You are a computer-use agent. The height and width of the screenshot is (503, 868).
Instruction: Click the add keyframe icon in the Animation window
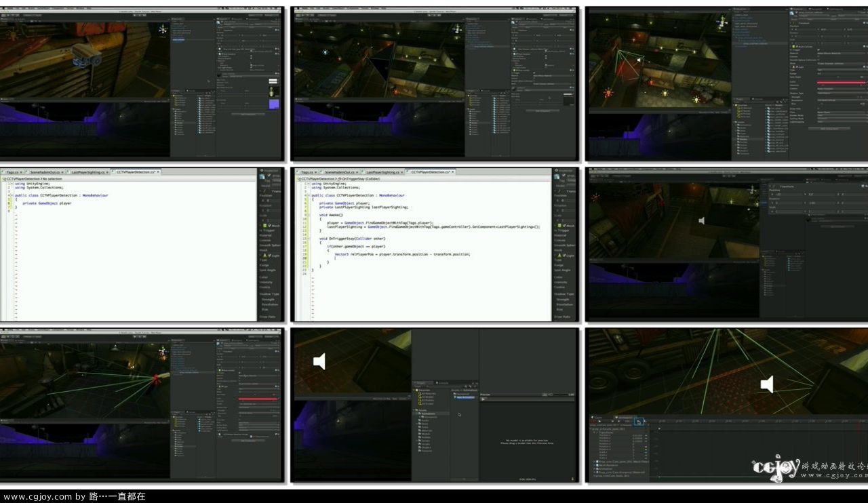click(637, 422)
